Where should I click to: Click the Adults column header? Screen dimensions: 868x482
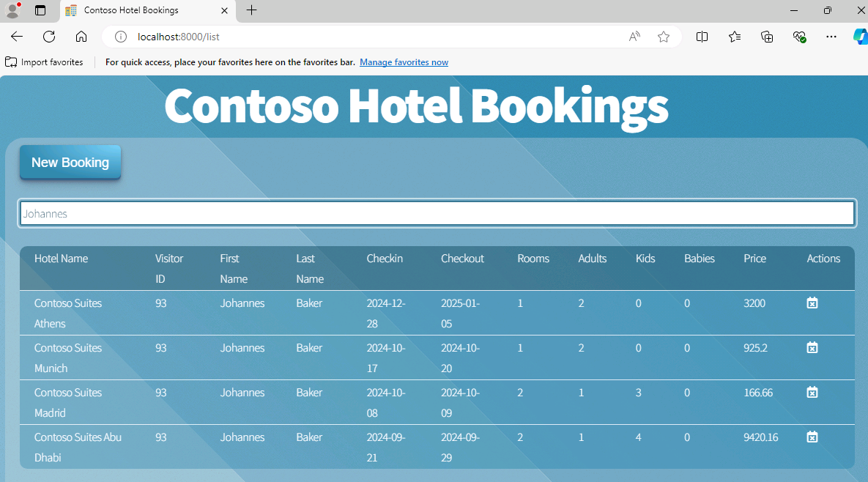(x=593, y=259)
